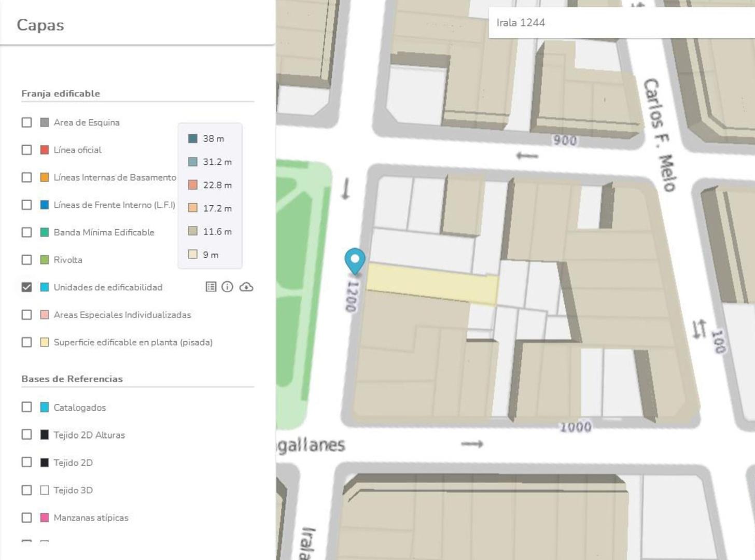Check Líneas Internas de Basamento
Image resolution: width=755 pixels, height=560 pixels.
[x=26, y=177]
